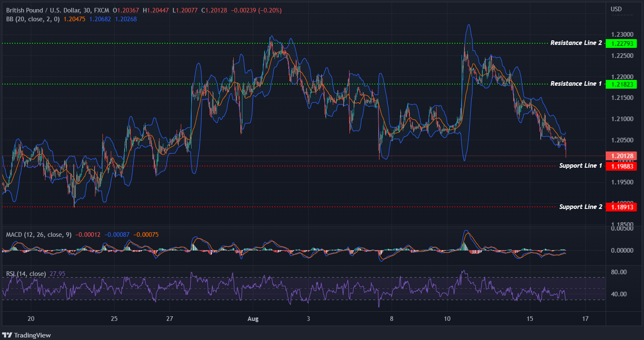Click the Resistance Line 2 price label 1.22793
Image resolution: width=644 pixels, height=340 pixels.
click(622, 43)
